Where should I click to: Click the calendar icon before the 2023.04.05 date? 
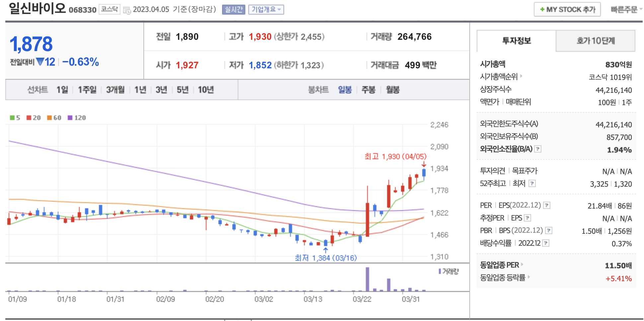tap(126, 10)
